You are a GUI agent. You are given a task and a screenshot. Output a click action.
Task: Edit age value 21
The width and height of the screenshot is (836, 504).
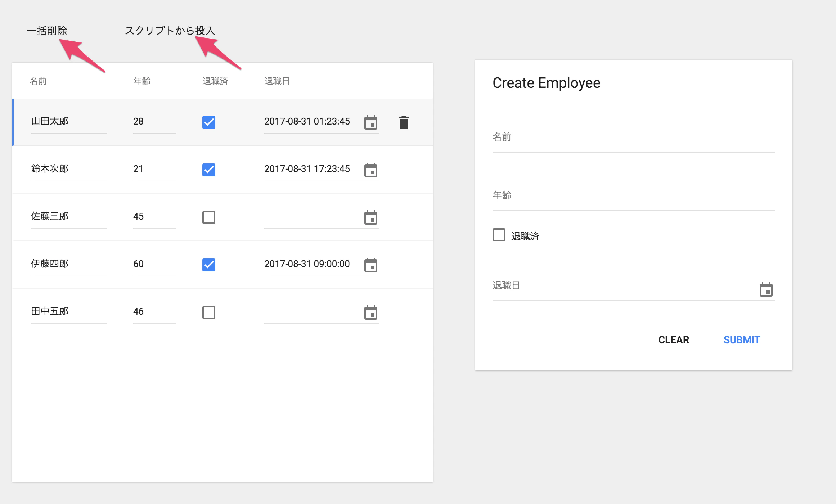155,169
